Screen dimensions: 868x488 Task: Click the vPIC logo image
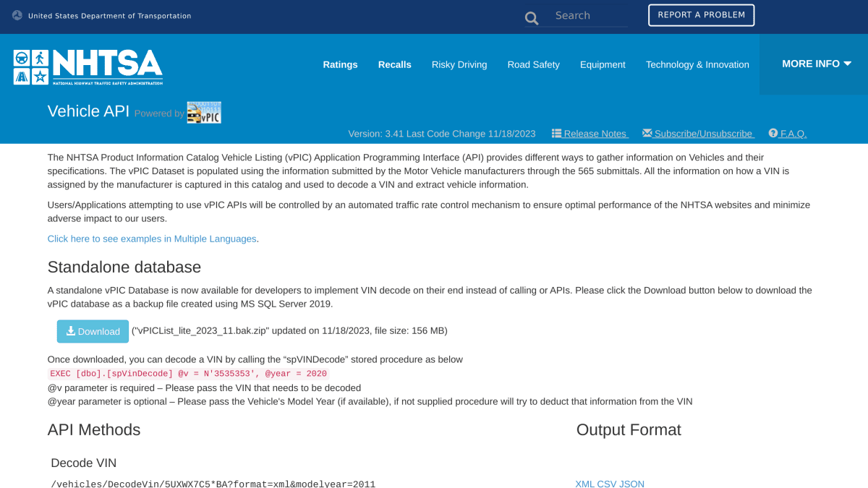click(x=204, y=113)
